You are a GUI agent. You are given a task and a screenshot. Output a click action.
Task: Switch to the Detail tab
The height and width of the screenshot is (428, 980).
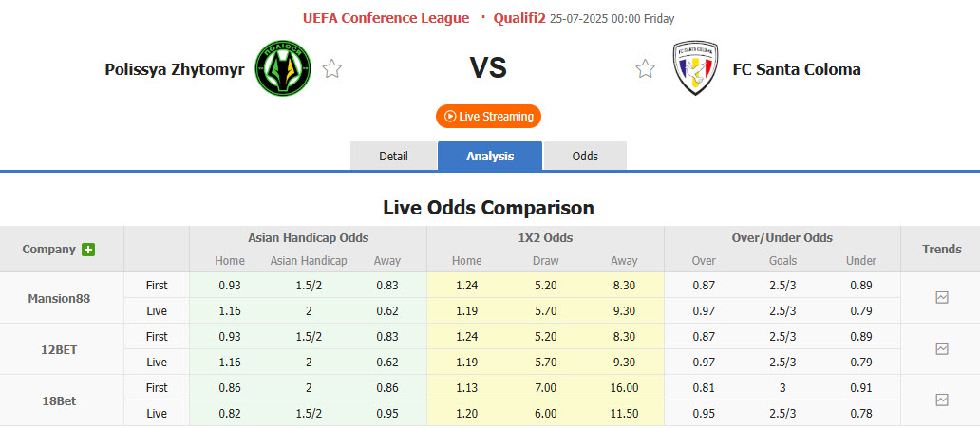pyautogui.click(x=393, y=156)
